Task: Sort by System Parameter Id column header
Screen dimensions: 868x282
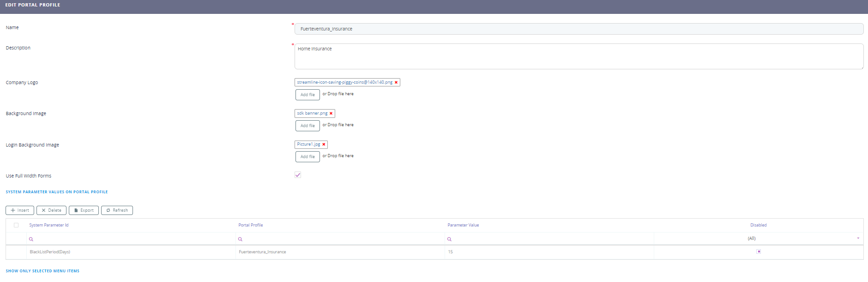Action: pos(49,225)
